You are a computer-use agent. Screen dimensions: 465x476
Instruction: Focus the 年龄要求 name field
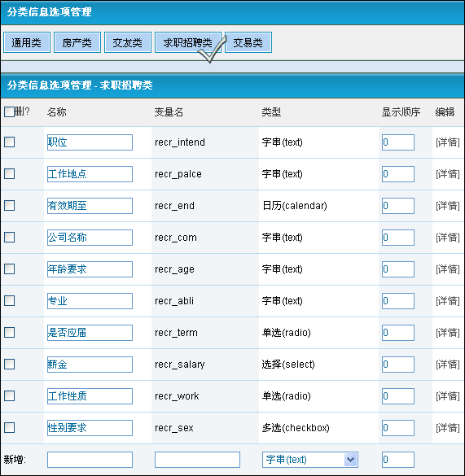point(90,269)
